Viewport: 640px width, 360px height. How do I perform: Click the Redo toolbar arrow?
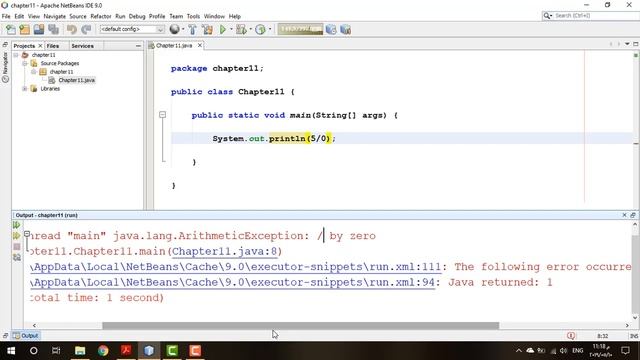(86, 29)
